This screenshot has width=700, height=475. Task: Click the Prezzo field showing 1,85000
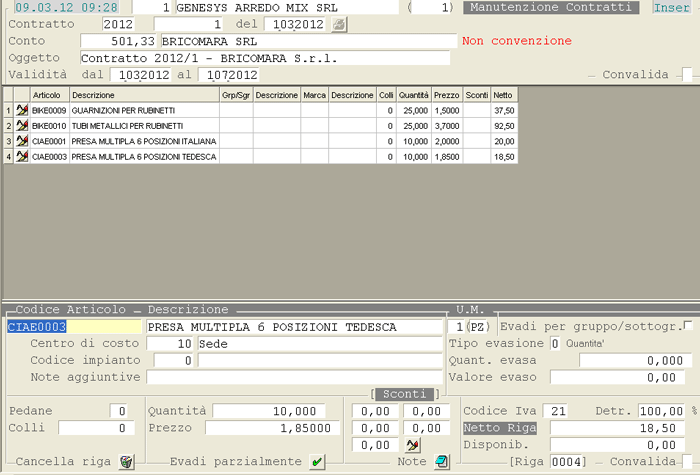(x=272, y=428)
